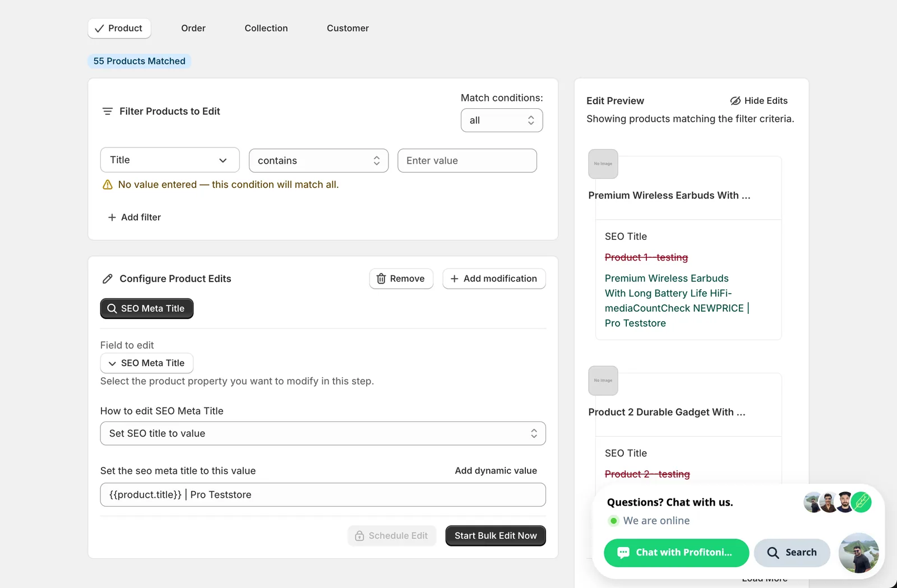
Task: Click the Schedule Edit button
Action: coord(392,536)
